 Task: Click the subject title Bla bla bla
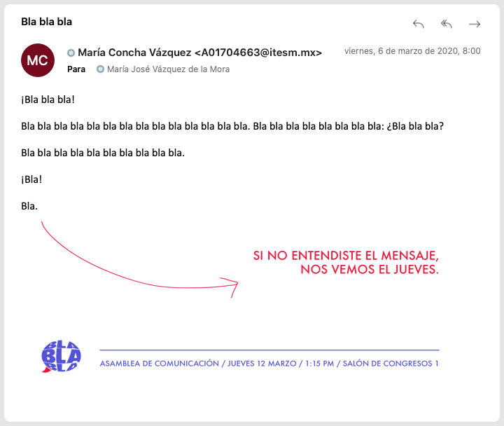(47, 22)
